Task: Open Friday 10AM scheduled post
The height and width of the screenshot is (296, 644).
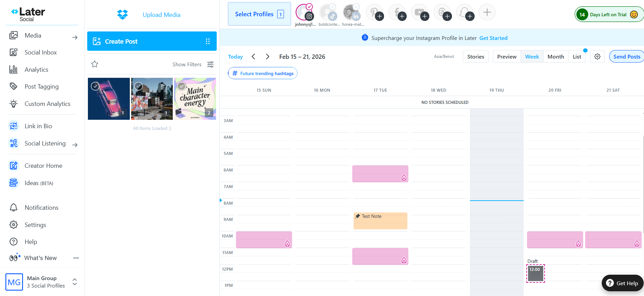Action: (555, 240)
